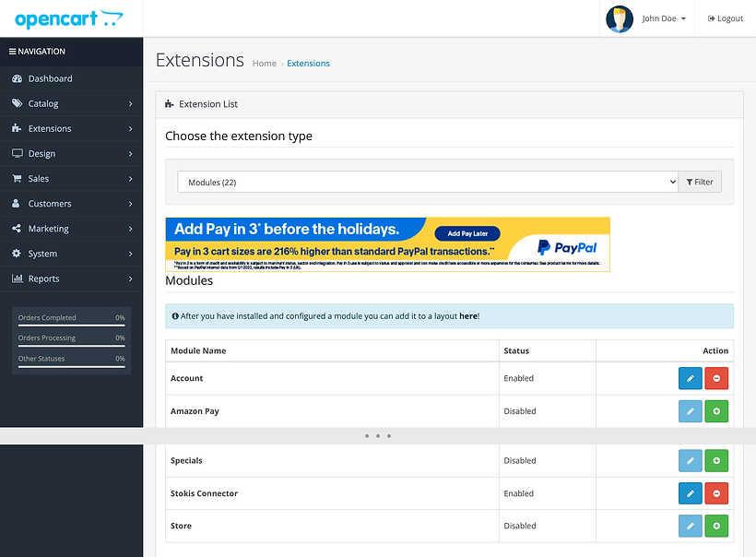Click the Catalog tags icon
The image size is (756, 557).
tap(17, 103)
